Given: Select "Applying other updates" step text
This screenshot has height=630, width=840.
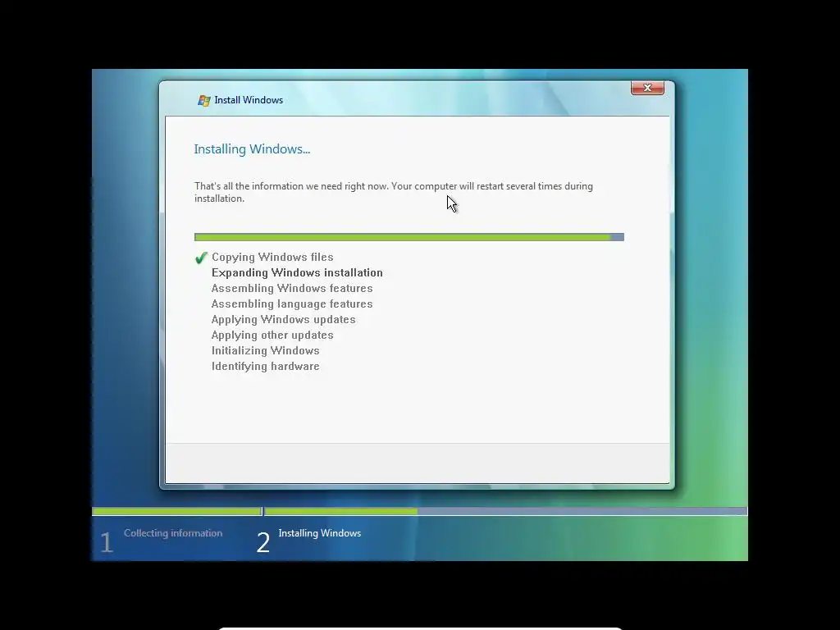Looking at the screenshot, I should pos(272,335).
